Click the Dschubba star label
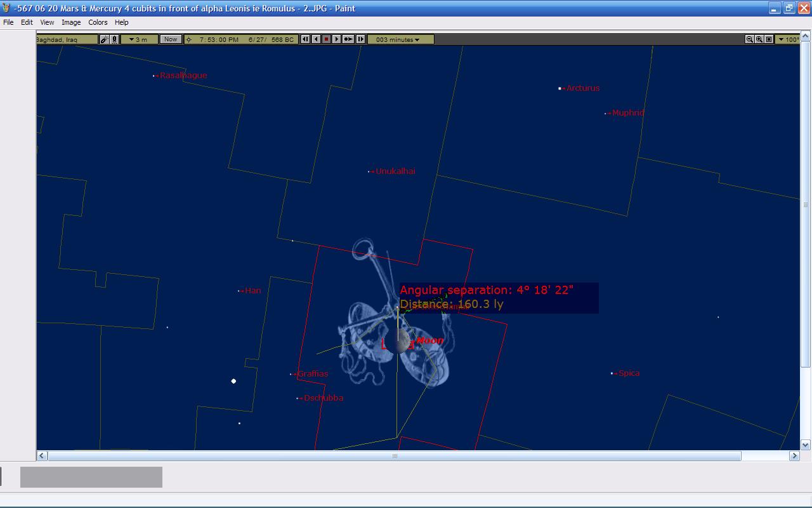The width and height of the screenshot is (812, 508). 324,398
